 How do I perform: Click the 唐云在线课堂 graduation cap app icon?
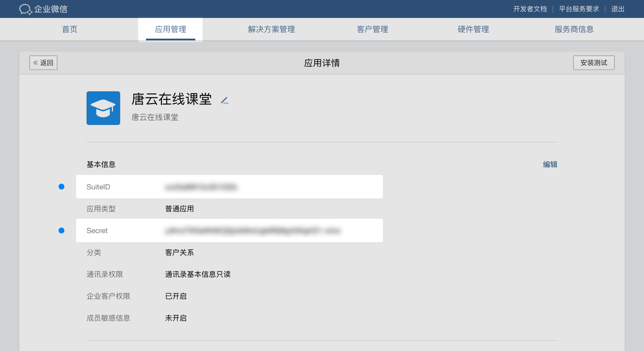coord(103,108)
